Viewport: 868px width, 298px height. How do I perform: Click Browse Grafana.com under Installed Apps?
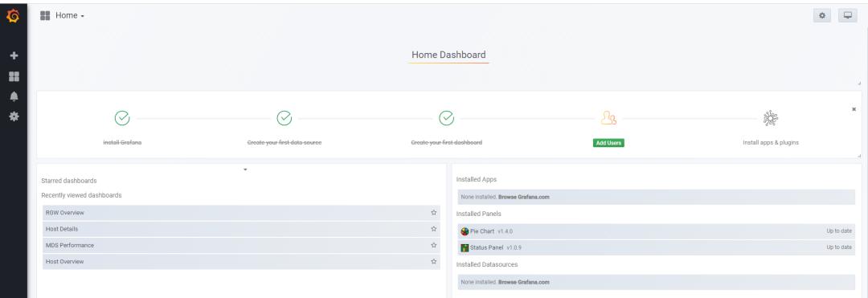524,197
